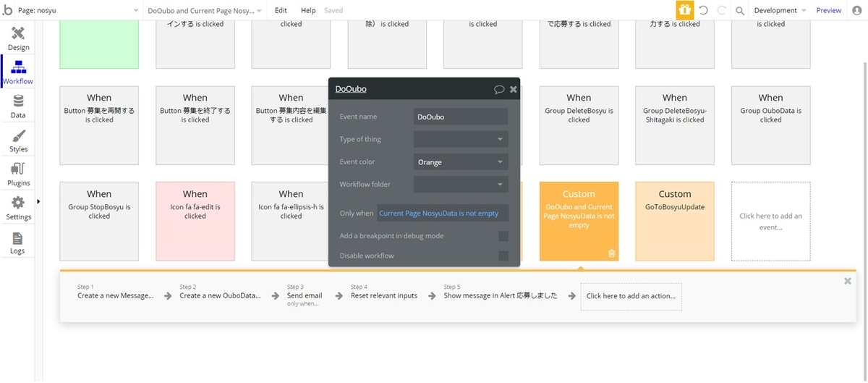Switch to the Workflow tab
This screenshot has width=868, height=383.
(x=18, y=72)
